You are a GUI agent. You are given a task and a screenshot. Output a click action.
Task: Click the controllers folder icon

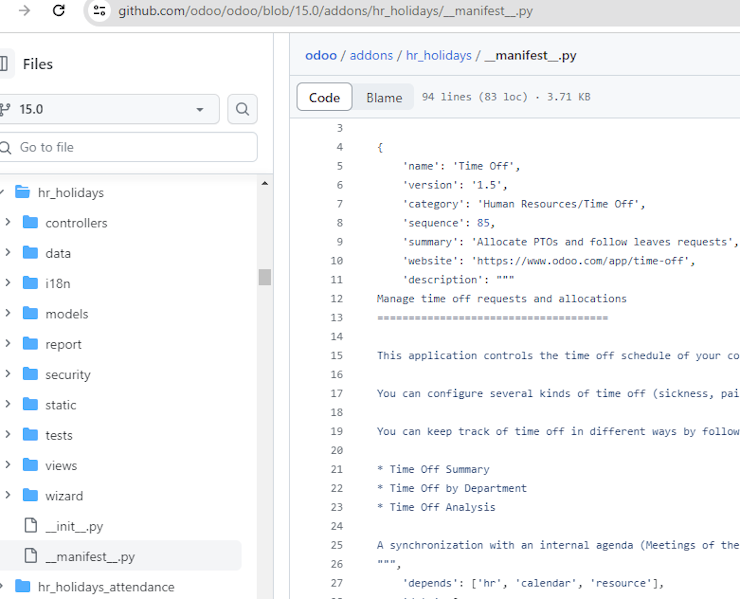point(30,222)
